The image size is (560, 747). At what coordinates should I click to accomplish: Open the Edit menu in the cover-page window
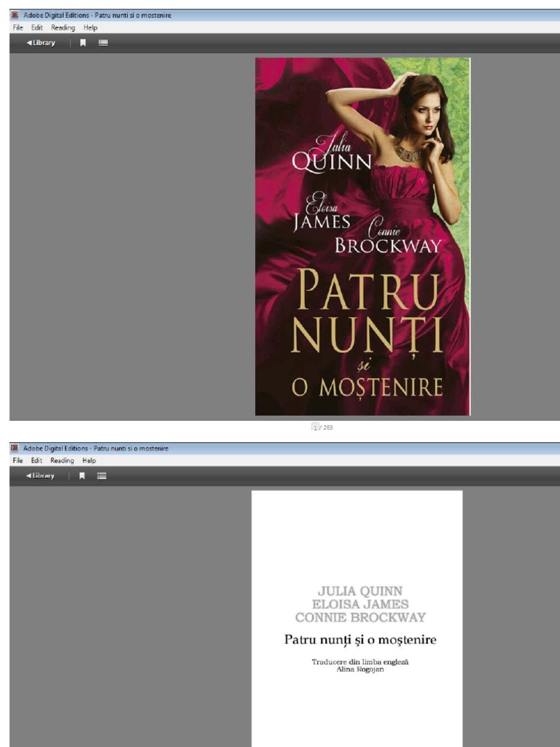coord(37,28)
